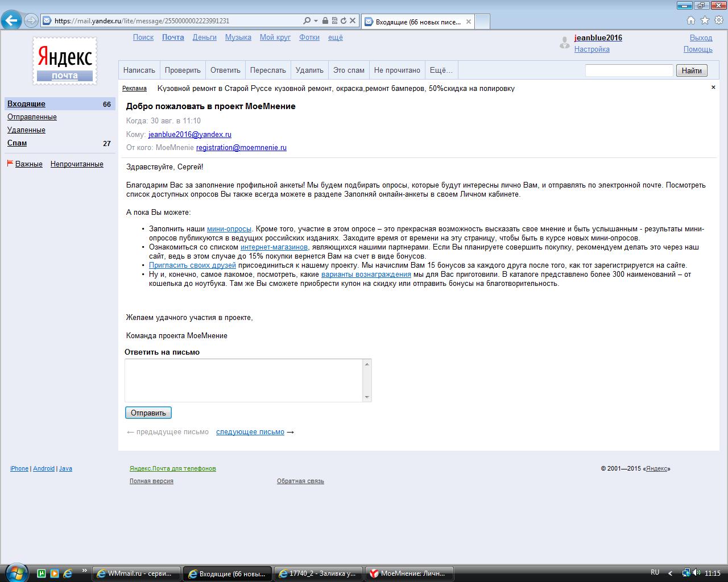Open the Спам folder
The width and height of the screenshot is (728, 582).
tap(17, 143)
